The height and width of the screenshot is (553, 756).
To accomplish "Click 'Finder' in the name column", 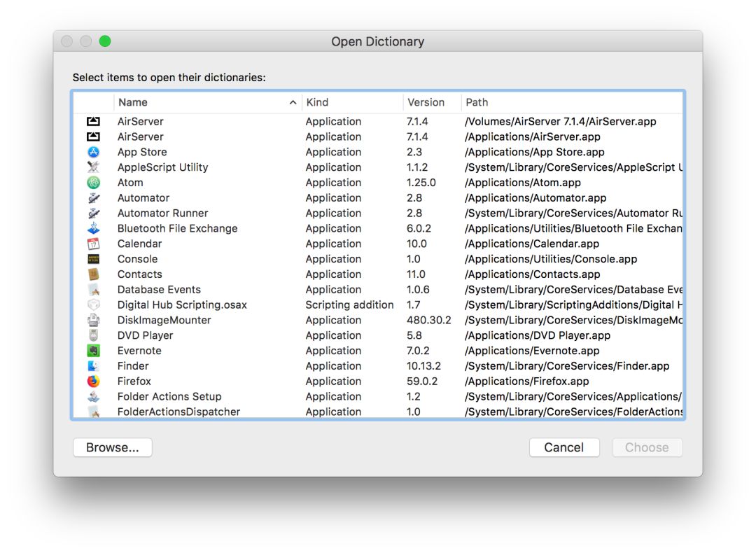I will [x=133, y=366].
